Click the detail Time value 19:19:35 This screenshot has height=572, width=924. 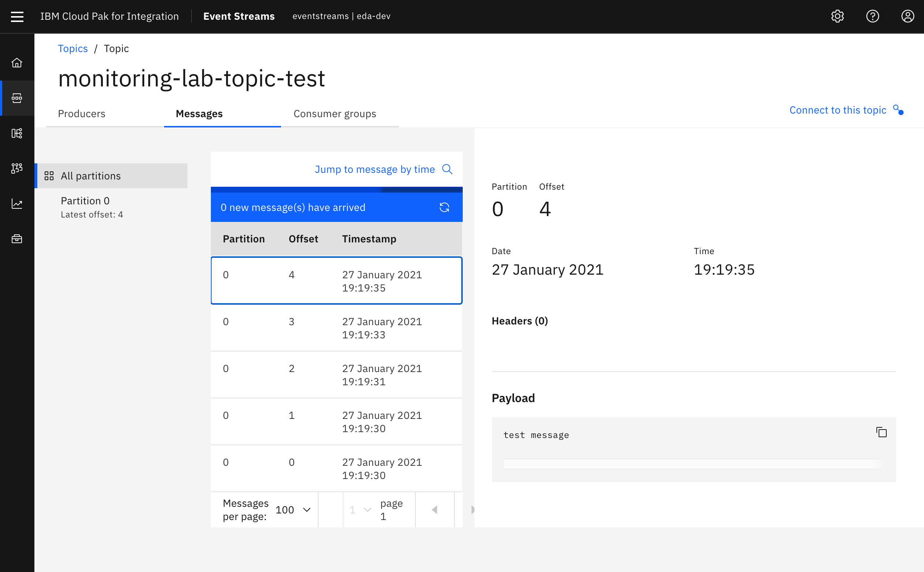724,270
